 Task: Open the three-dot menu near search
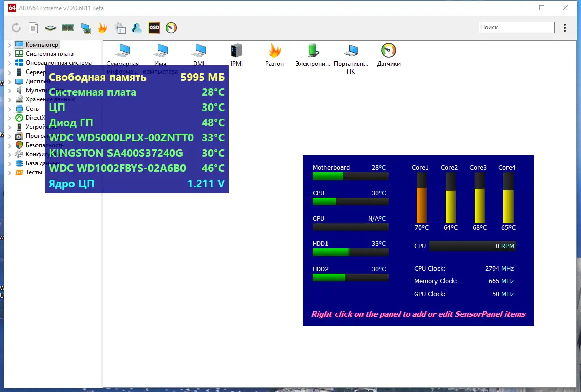pos(565,28)
